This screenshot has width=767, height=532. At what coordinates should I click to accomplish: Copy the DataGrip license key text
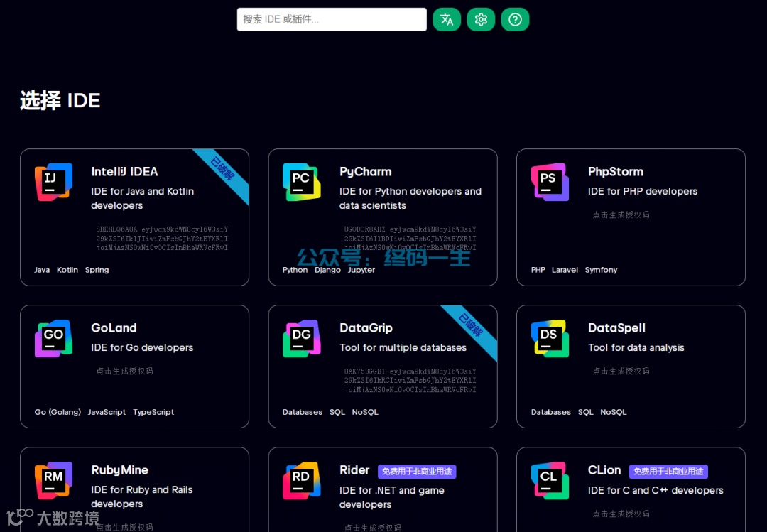pyautogui.click(x=410, y=380)
